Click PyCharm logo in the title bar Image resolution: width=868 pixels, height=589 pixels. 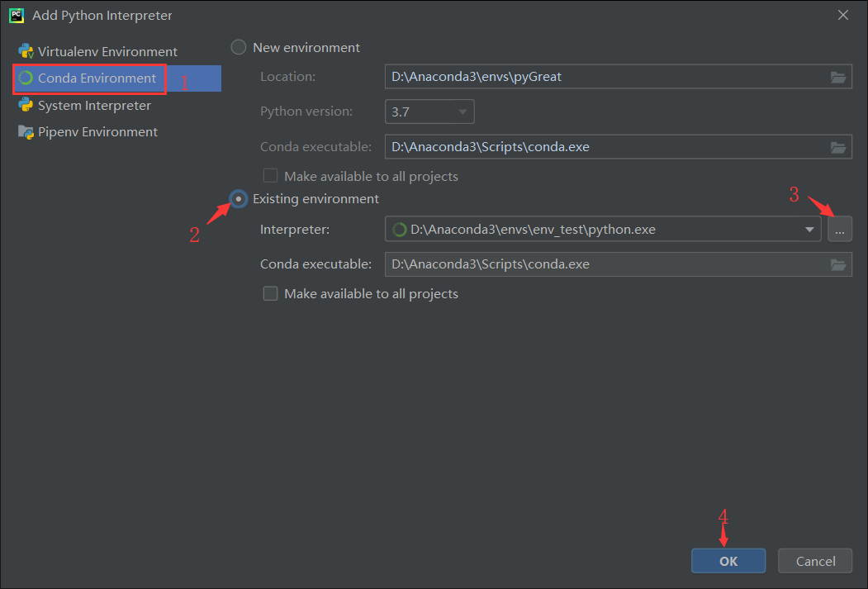[x=16, y=15]
